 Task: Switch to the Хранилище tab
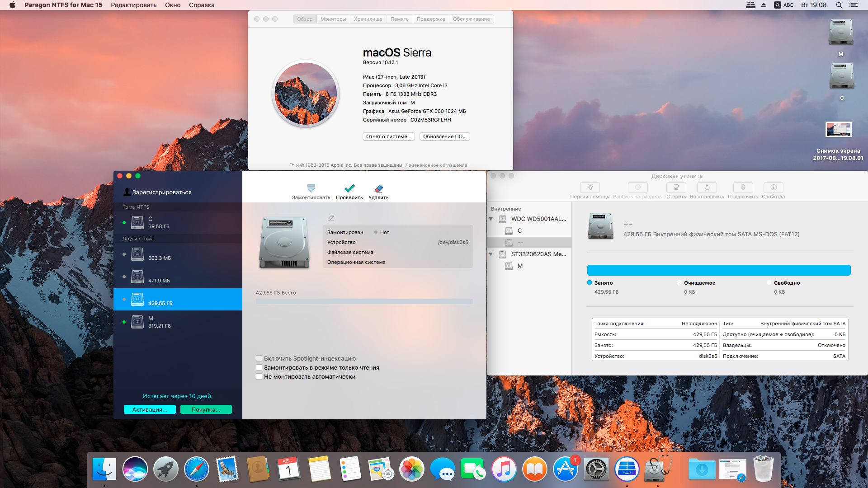tap(368, 19)
